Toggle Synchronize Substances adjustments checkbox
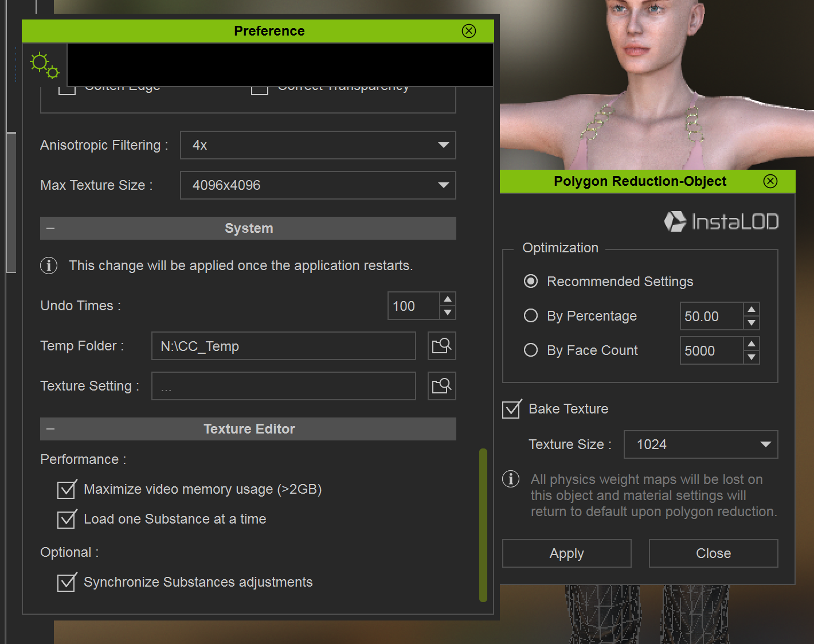Viewport: 814px width, 644px height. tap(66, 582)
